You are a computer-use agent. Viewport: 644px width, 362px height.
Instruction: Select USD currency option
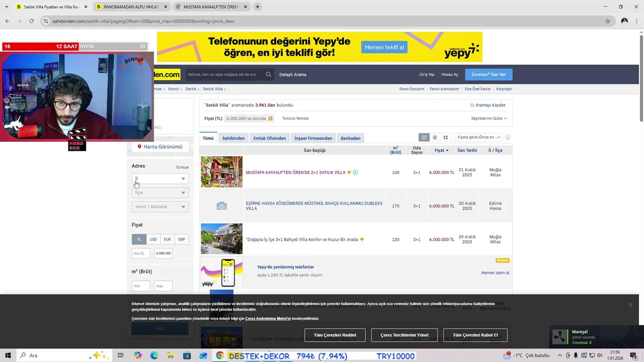153,239
